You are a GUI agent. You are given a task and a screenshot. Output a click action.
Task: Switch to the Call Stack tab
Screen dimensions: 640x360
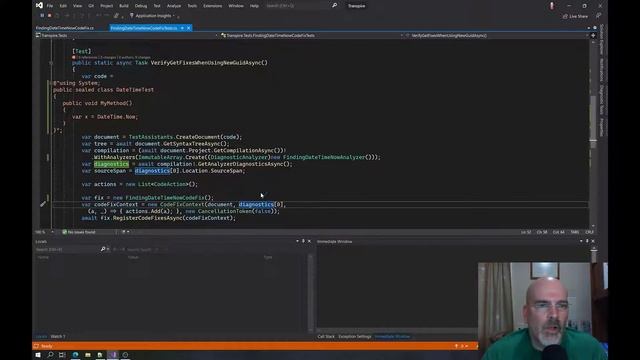point(326,336)
